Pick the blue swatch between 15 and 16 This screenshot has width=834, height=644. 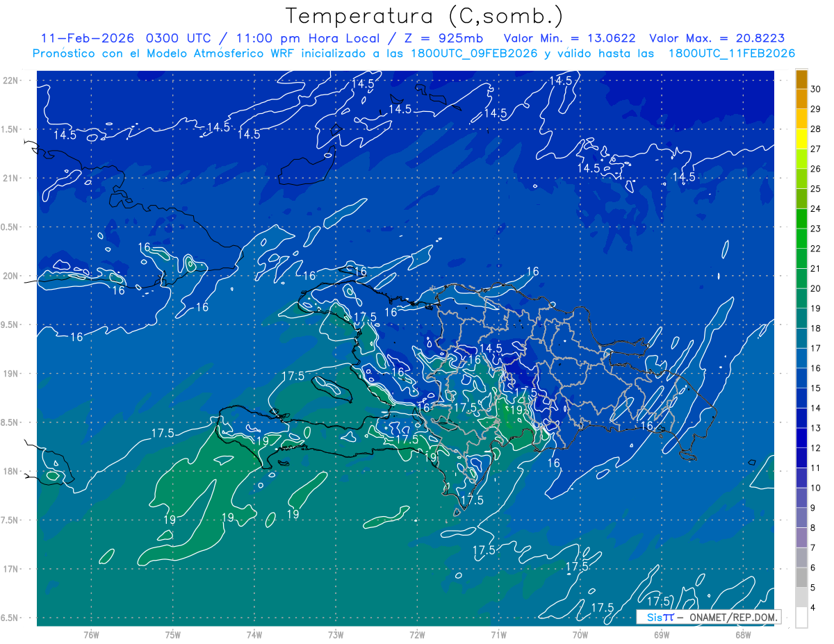point(801,379)
